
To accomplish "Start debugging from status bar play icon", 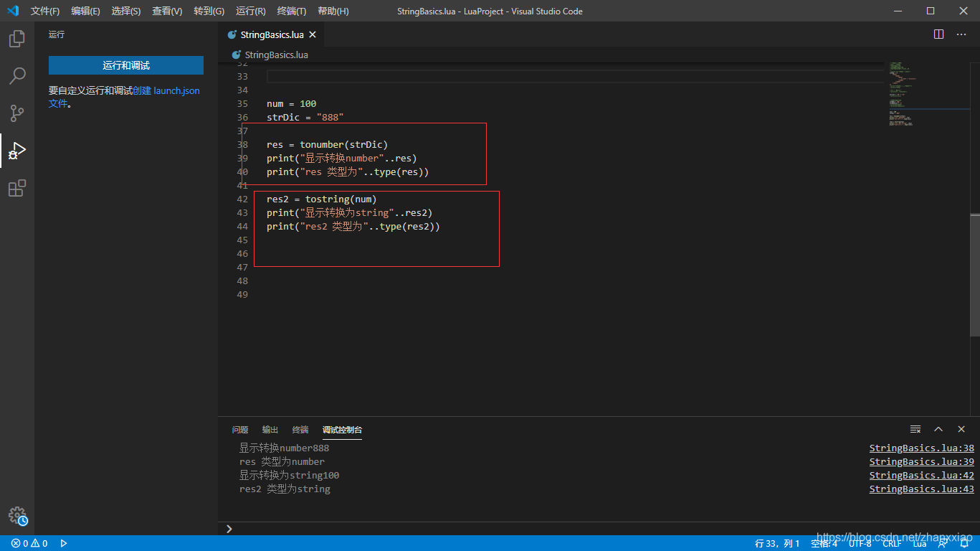I will [64, 543].
